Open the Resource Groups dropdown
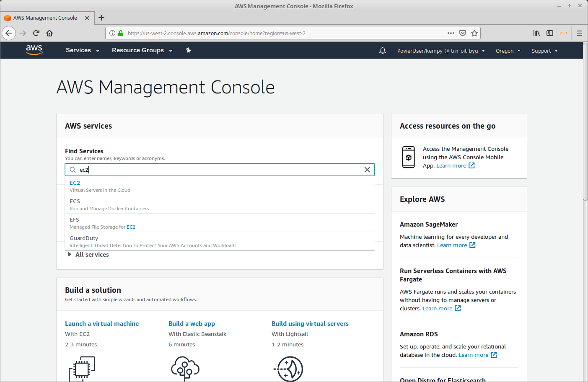The height and width of the screenshot is (382, 588). click(x=142, y=50)
